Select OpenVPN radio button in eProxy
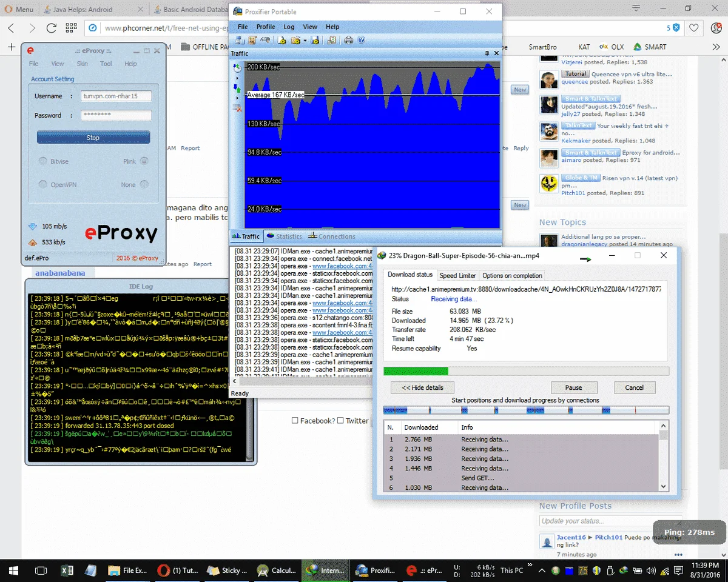Screen dimensions: 728x582 tap(43, 184)
